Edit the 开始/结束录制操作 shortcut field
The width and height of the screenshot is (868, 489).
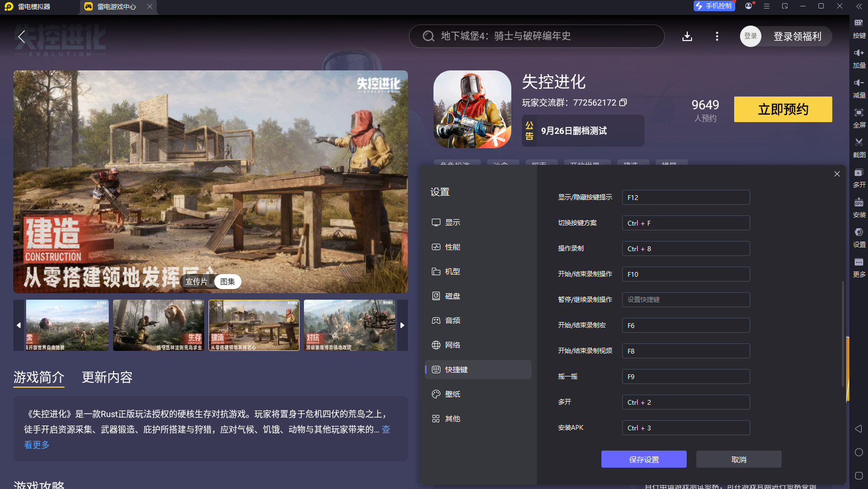pyautogui.click(x=686, y=274)
